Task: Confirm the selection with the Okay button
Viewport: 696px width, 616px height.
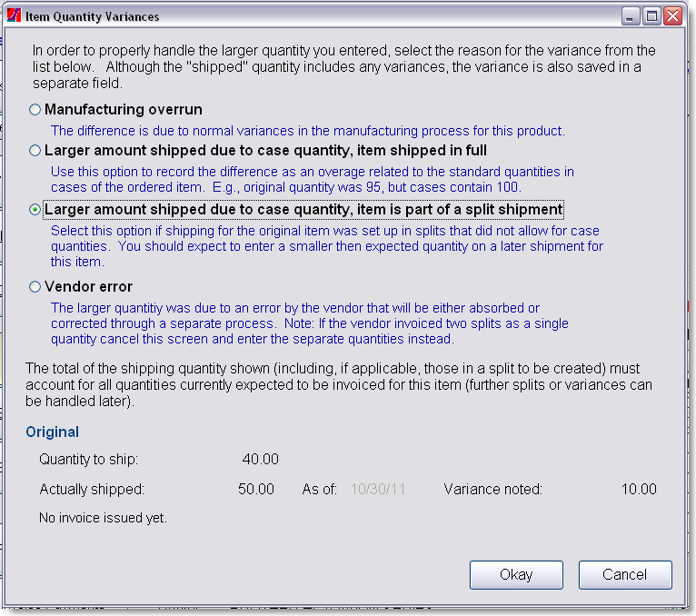Action: coord(516,575)
